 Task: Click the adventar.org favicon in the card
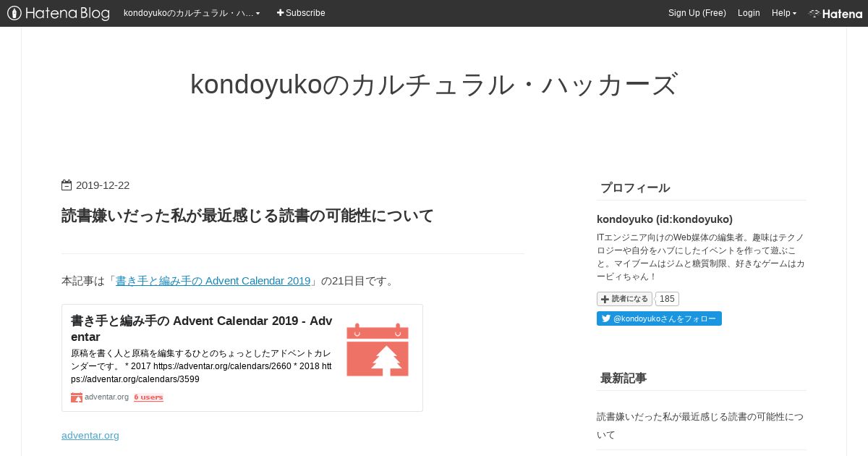pos(77,397)
